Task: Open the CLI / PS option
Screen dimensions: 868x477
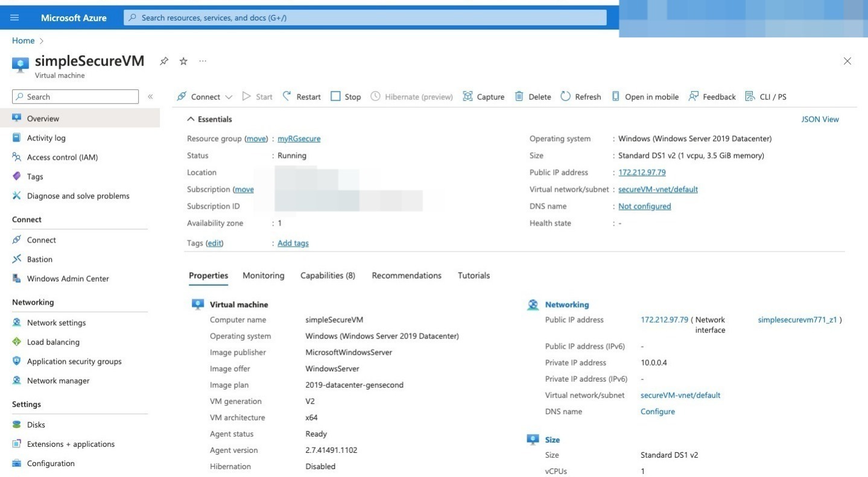Action: (x=765, y=96)
